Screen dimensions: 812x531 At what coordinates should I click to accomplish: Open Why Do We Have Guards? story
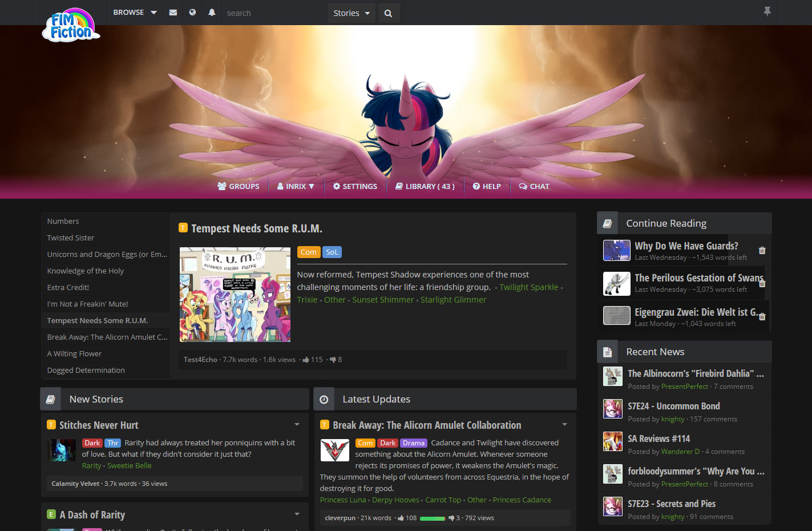pyautogui.click(x=686, y=246)
